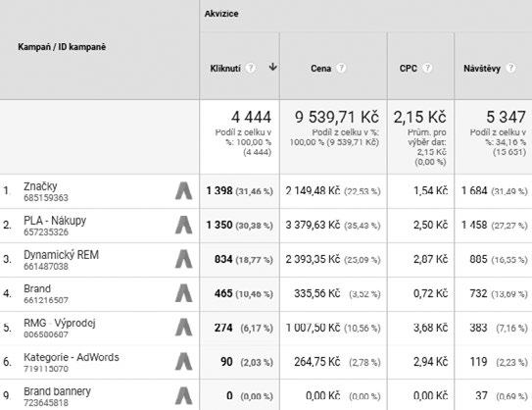
Task: Open the help tooltip next to Cena
Action: pyautogui.click(x=341, y=68)
